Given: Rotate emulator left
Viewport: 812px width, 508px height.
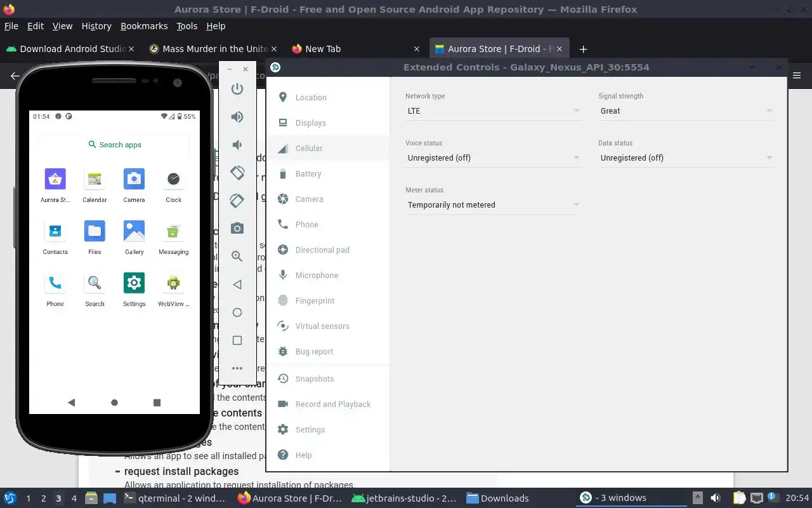Looking at the screenshot, I should [237, 173].
